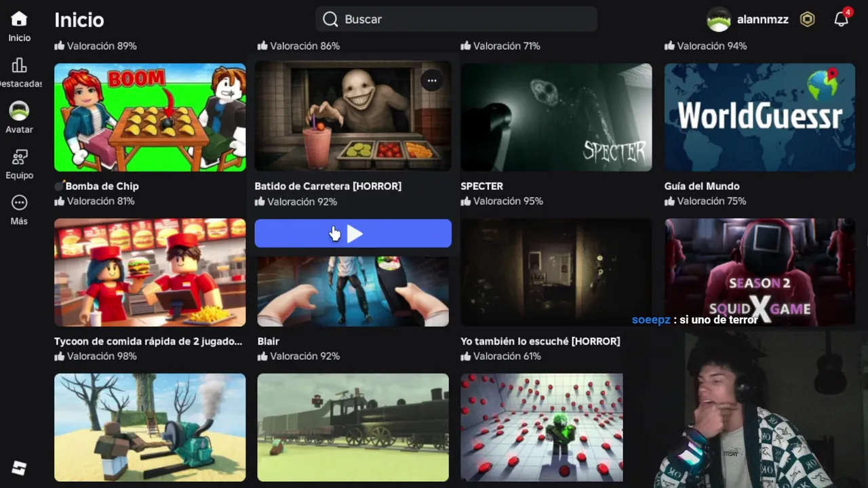Open the alannmzz profile avatar
This screenshot has width=868, height=488.
(719, 20)
